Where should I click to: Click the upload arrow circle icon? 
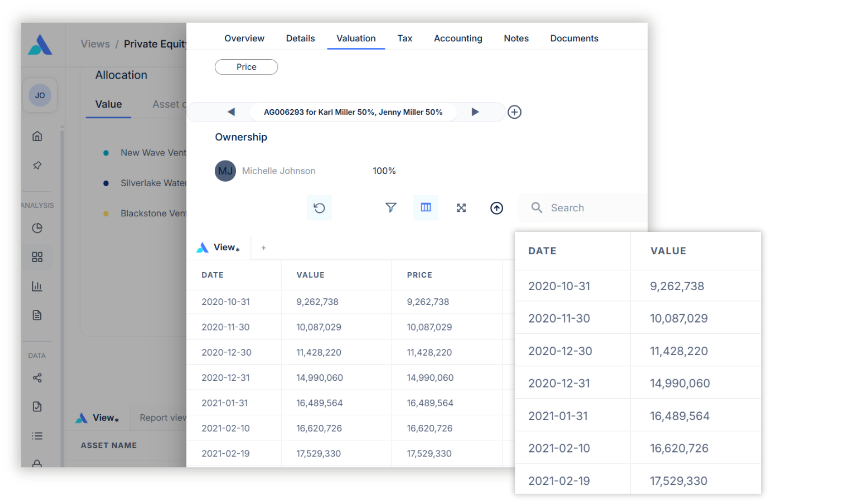coord(496,208)
